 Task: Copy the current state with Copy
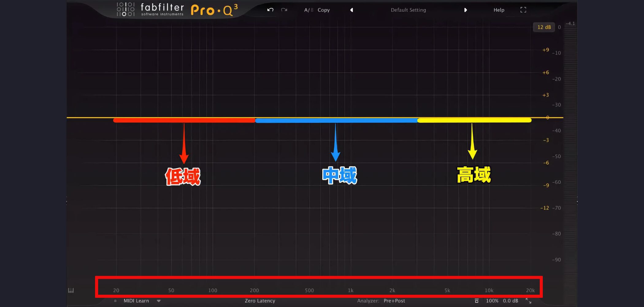tap(324, 10)
